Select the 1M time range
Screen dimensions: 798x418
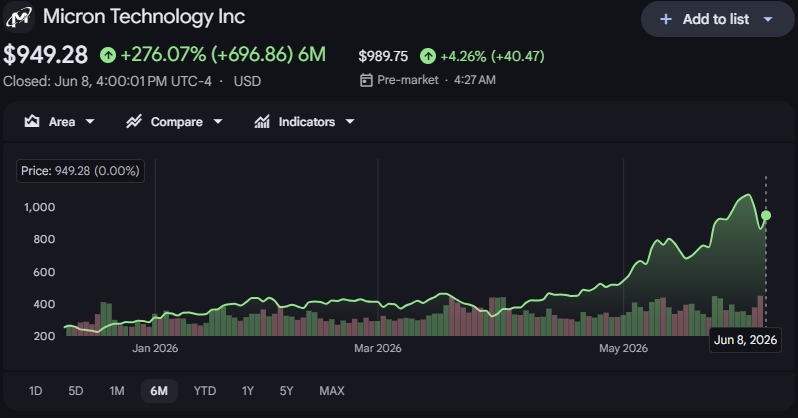click(117, 391)
